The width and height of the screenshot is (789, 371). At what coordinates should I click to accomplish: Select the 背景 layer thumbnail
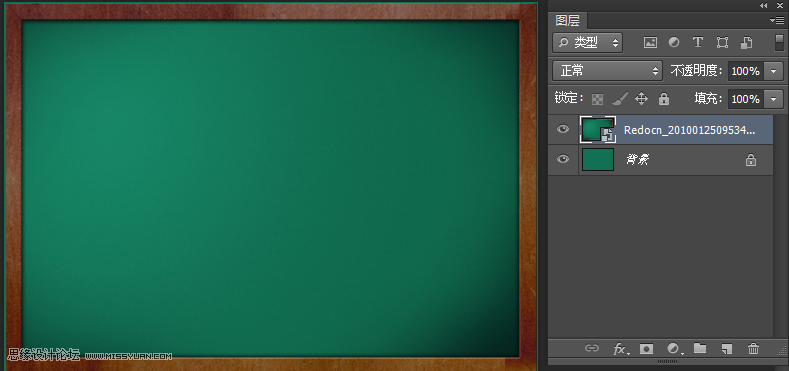(x=598, y=159)
